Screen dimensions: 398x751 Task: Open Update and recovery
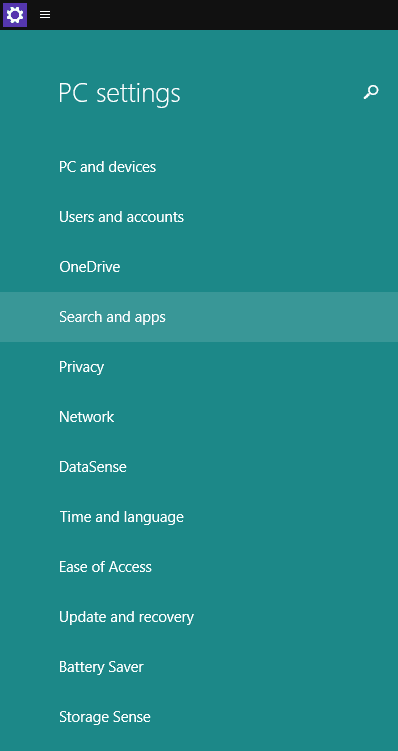coord(199,616)
